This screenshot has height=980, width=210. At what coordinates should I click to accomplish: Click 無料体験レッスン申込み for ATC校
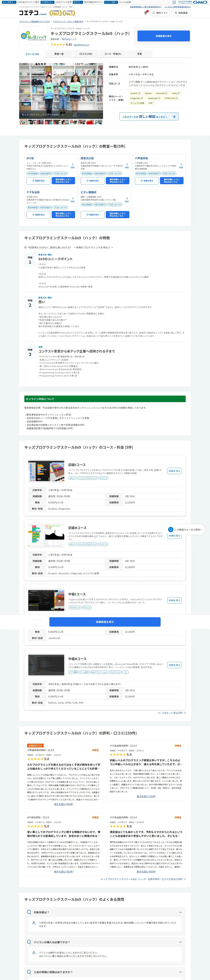point(63,181)
